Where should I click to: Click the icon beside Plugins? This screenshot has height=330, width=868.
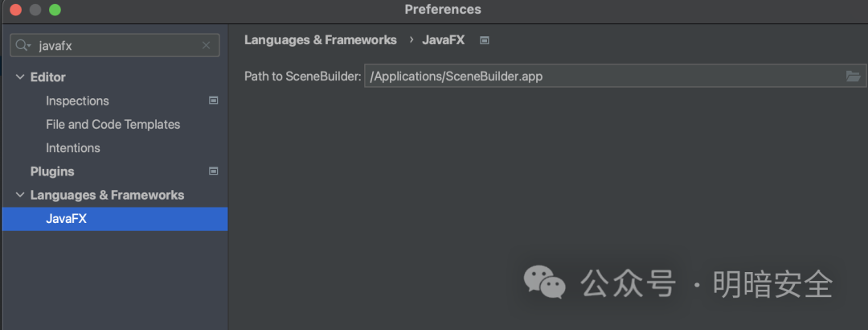(x=213, y=171)
